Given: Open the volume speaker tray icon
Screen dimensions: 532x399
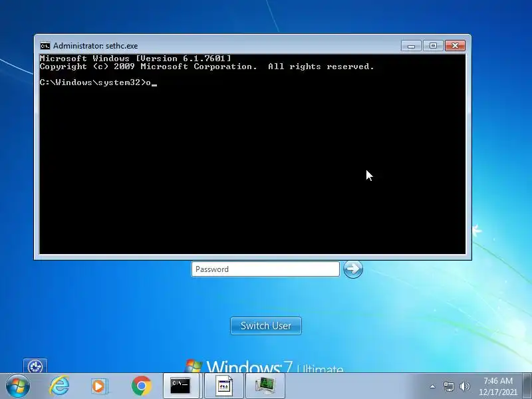Looking at the screenshot, I should coord(464,386).
